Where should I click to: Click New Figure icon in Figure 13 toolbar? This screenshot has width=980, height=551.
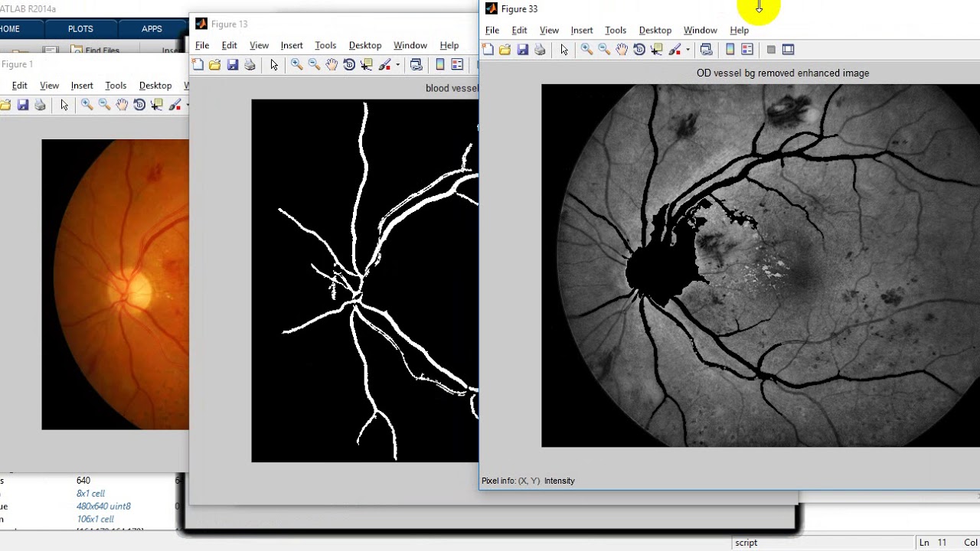(x=198, y=65)
